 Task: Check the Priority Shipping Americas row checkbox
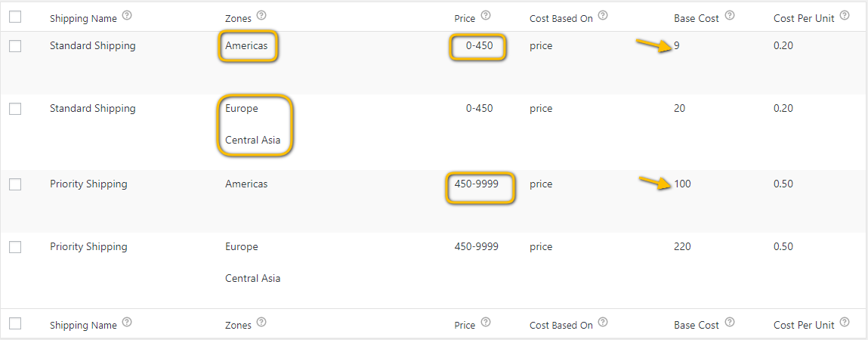(x=15, y=184)
